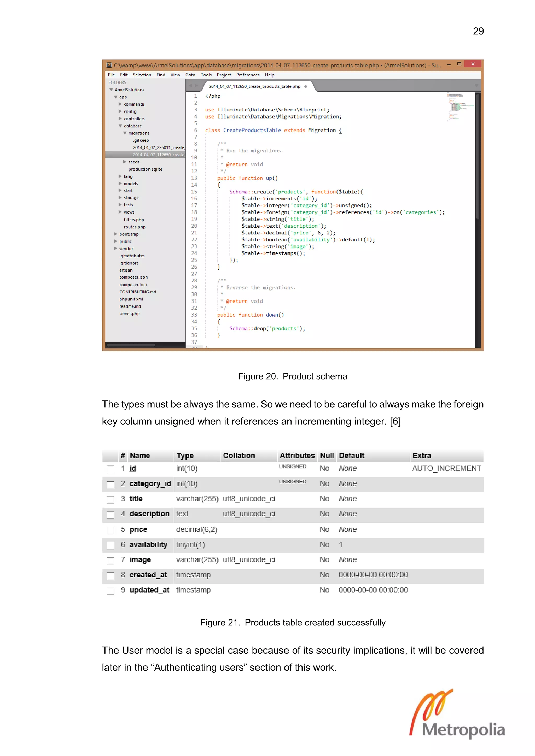Open phpunit.xml in the sidebar
The width and height of the screenshot is (535, 756).
131,299
